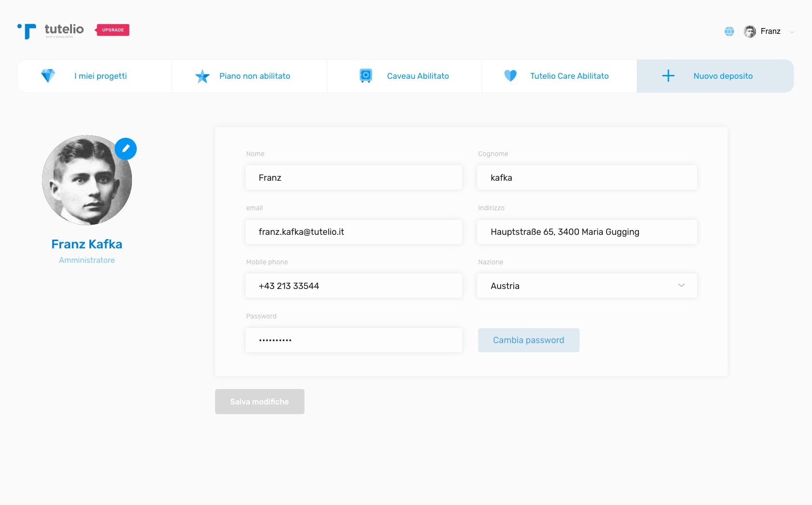This screenshot has width=812, height=505.
Task: Click the Tutelio logo icon
Action: [x=27, y=31]
